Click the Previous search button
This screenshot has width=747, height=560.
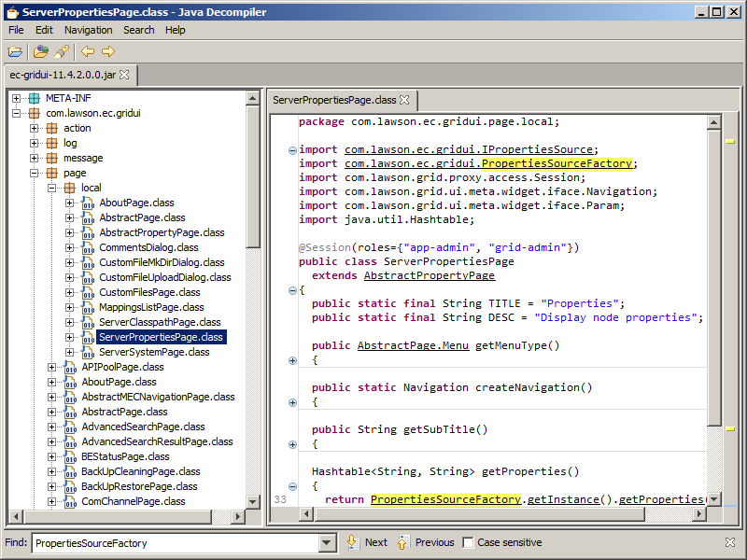(425, 542)
